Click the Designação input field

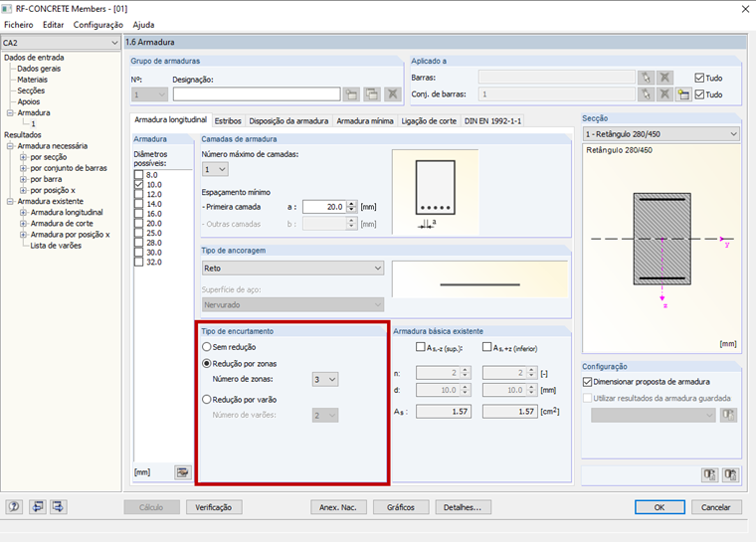(x=257, y=94)
